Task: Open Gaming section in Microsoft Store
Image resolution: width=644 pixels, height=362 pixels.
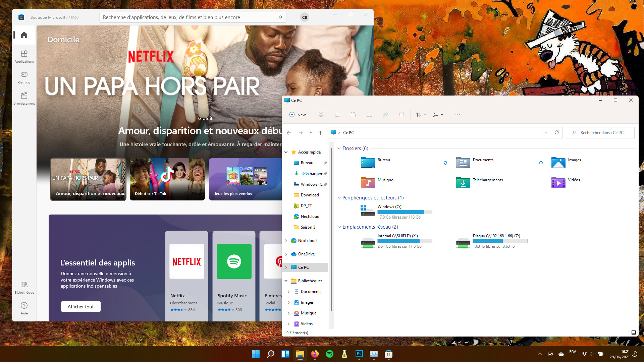Action: click(x=24, y=77)
